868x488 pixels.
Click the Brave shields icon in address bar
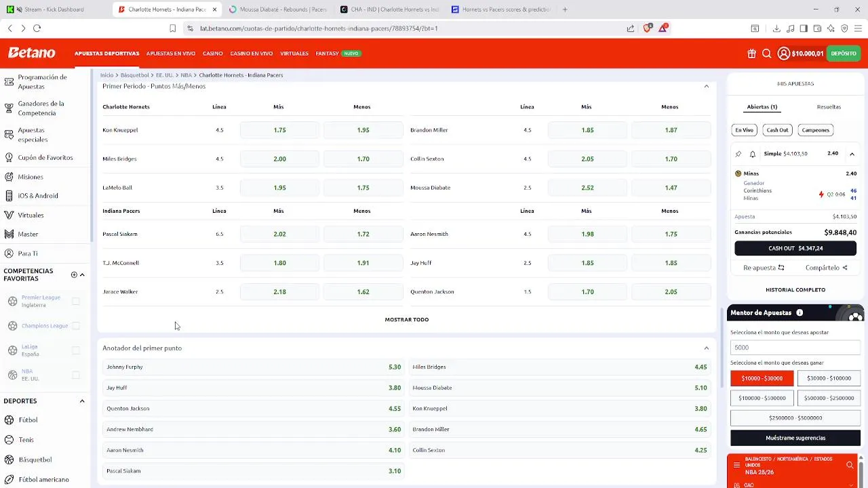[647, 28]
